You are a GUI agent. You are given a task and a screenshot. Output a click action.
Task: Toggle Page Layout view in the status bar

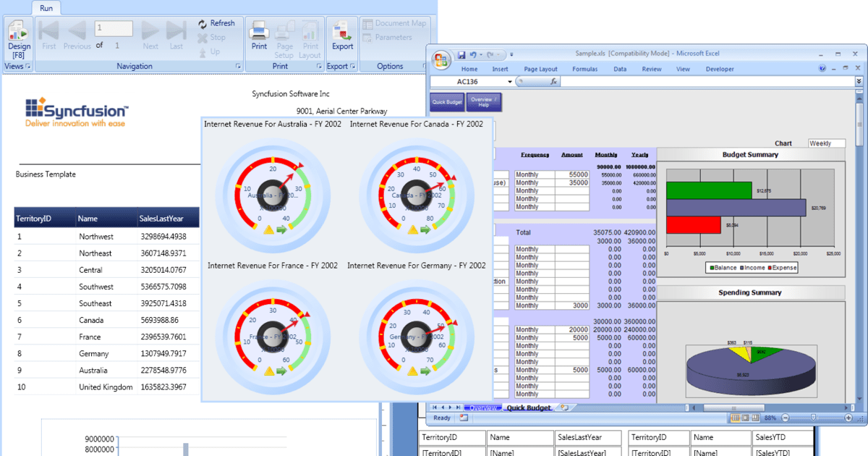(744, 418)
